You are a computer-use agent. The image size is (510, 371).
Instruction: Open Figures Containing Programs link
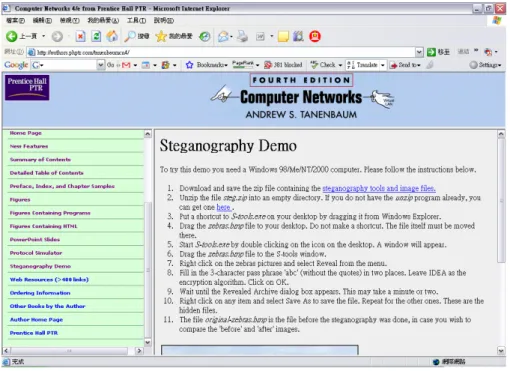click(x=50, y=213)
